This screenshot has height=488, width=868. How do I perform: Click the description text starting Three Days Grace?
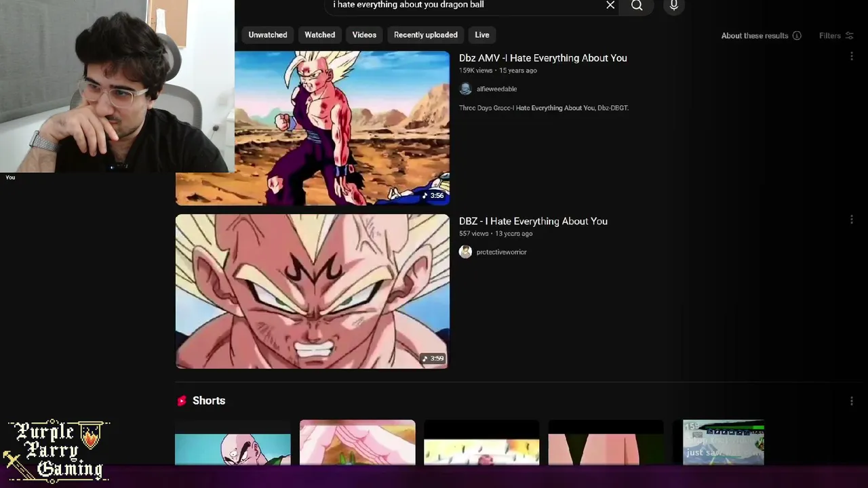click(x=544, y=108)
